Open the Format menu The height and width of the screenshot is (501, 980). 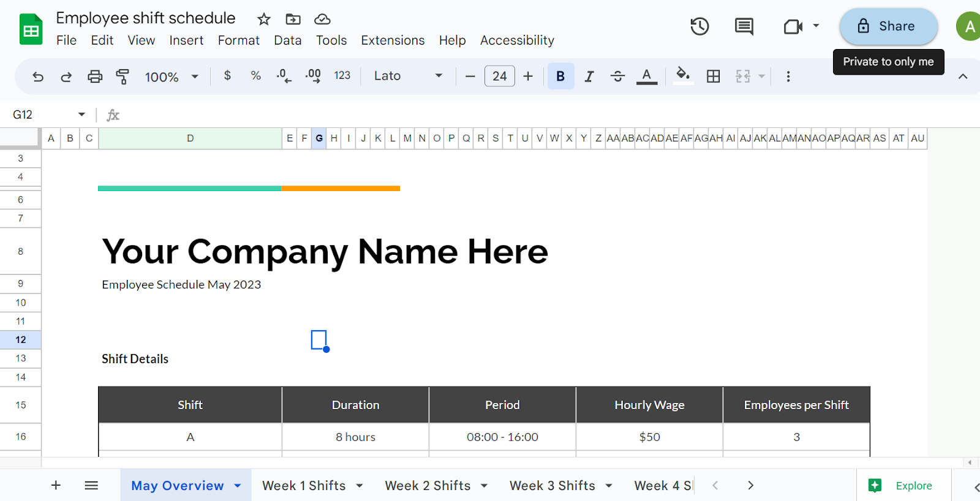point(238,40)
